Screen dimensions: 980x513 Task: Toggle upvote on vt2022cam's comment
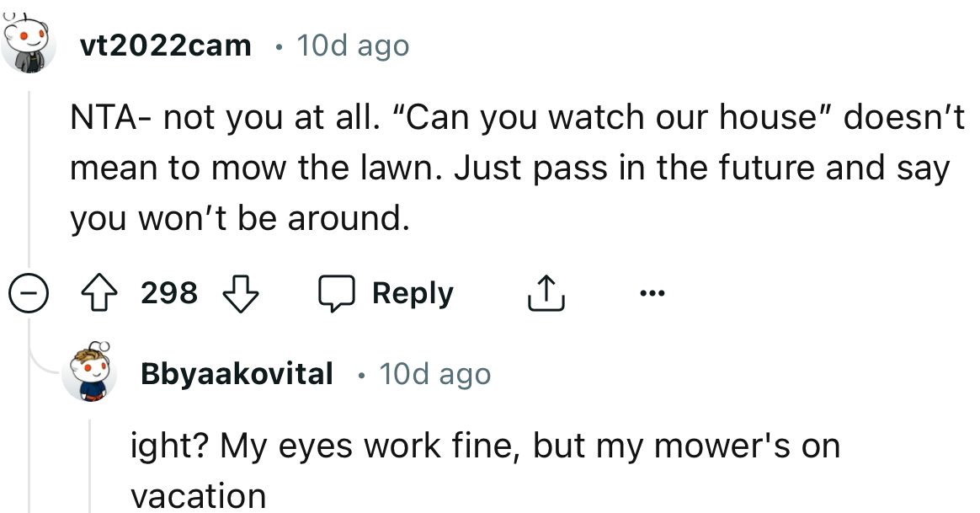pyautogui.click(x=101, y=293)
